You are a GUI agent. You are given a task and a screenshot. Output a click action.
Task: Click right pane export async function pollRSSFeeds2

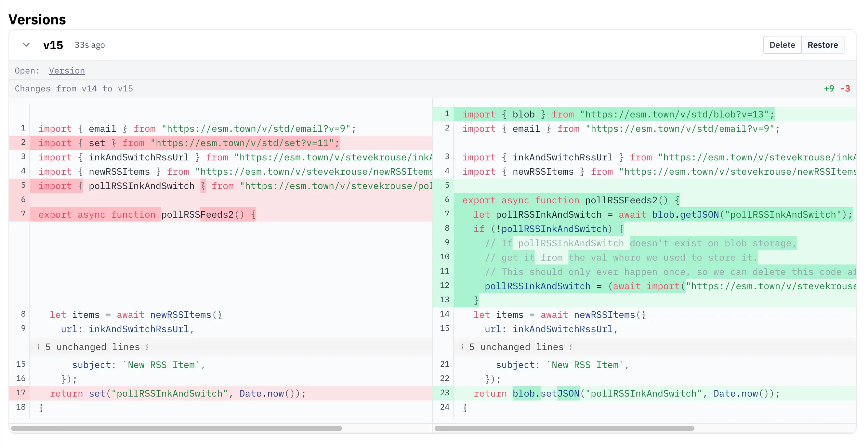pyautogui.click(x=571, y=200)
